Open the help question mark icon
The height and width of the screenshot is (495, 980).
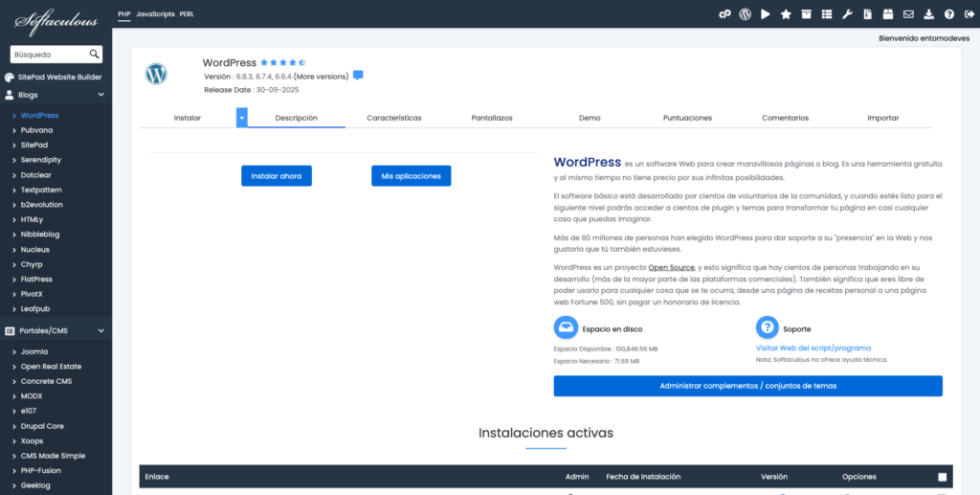949,14
